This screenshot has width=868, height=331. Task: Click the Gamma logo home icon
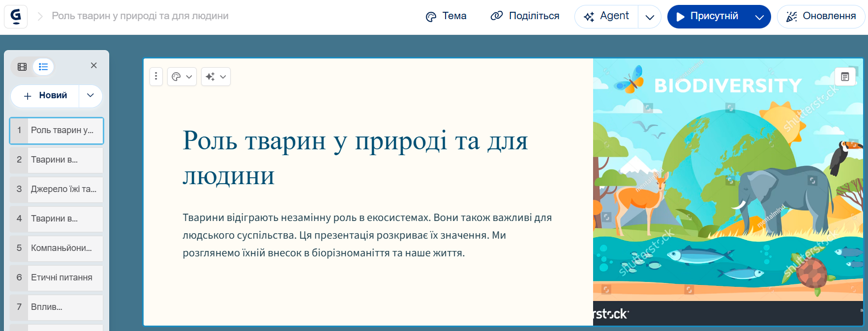point(16,16)
